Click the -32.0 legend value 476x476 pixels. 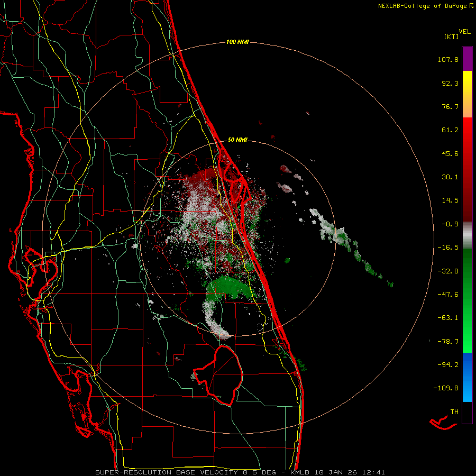(448, 271)
